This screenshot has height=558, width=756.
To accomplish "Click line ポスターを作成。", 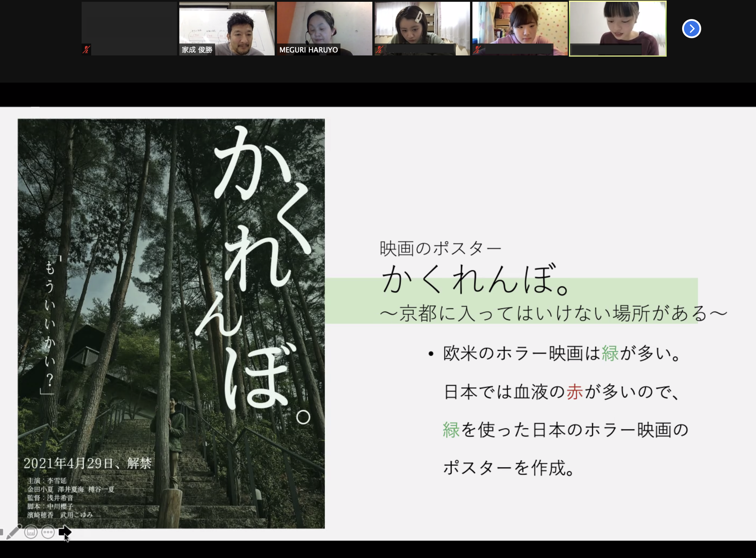I will [509, 468].
